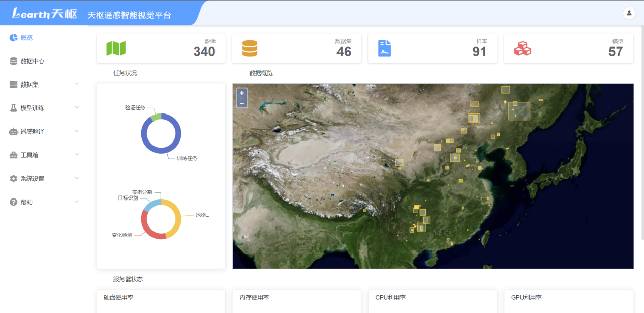Click the red cubes icon for 模型
This screenshot has height=313, width=644.
523,48
